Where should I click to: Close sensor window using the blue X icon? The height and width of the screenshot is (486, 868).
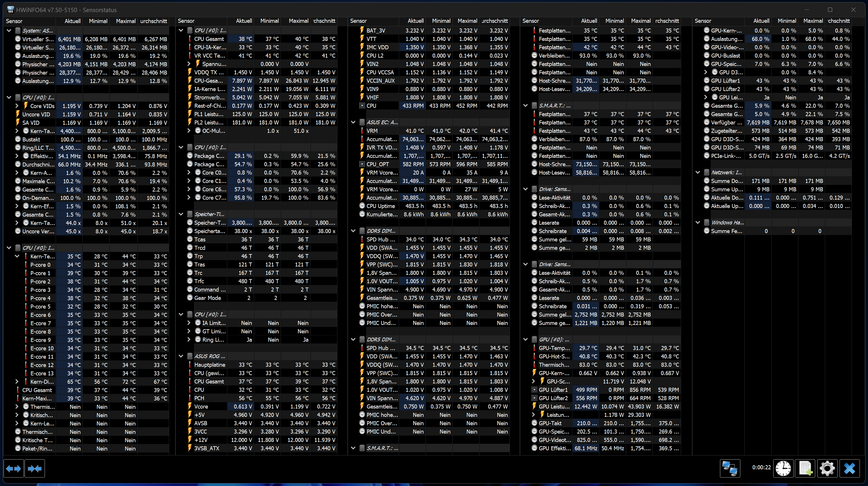click(850, 468)
